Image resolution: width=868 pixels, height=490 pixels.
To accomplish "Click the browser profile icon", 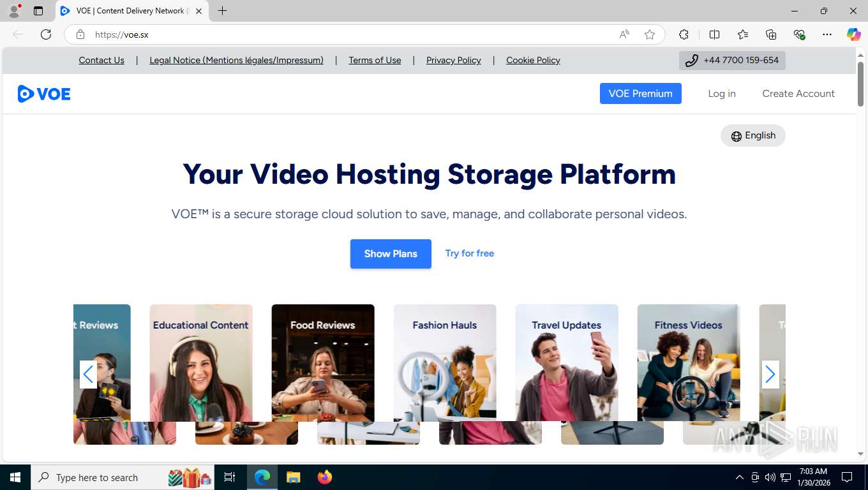I will [x=13, y=11].
